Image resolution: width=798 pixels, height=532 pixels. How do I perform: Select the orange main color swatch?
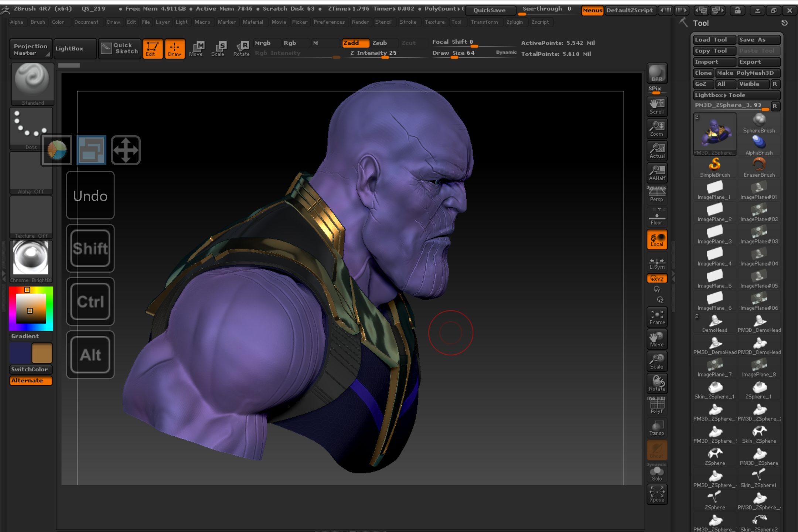coord(42,353)
